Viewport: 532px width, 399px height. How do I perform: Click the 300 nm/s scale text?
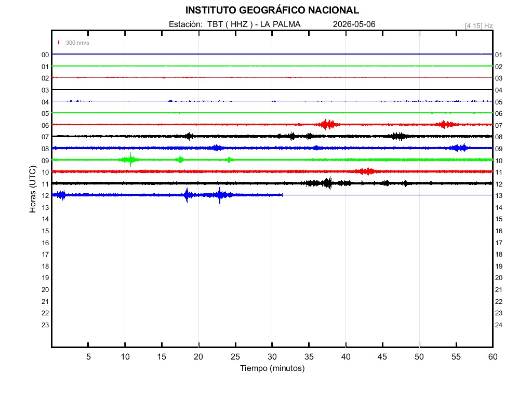coord(77,43)
